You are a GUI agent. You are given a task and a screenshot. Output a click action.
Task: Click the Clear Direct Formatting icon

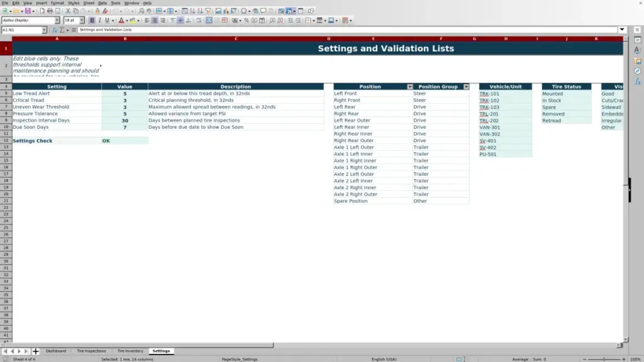click(105, 11)
